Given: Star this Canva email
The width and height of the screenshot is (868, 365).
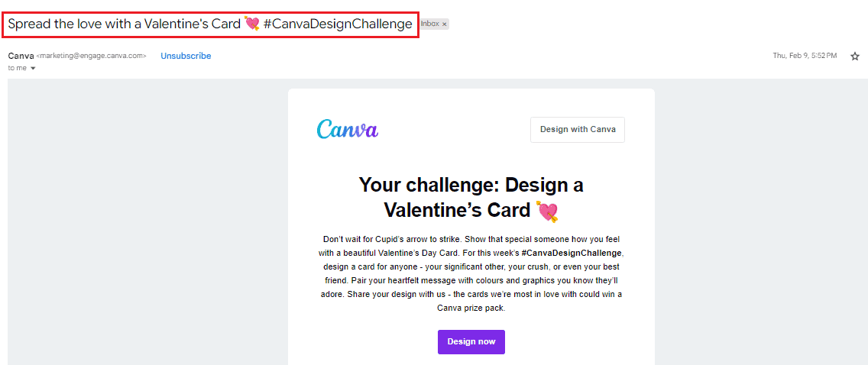Looking at the screenshot, I should click(x=855, y=56).
